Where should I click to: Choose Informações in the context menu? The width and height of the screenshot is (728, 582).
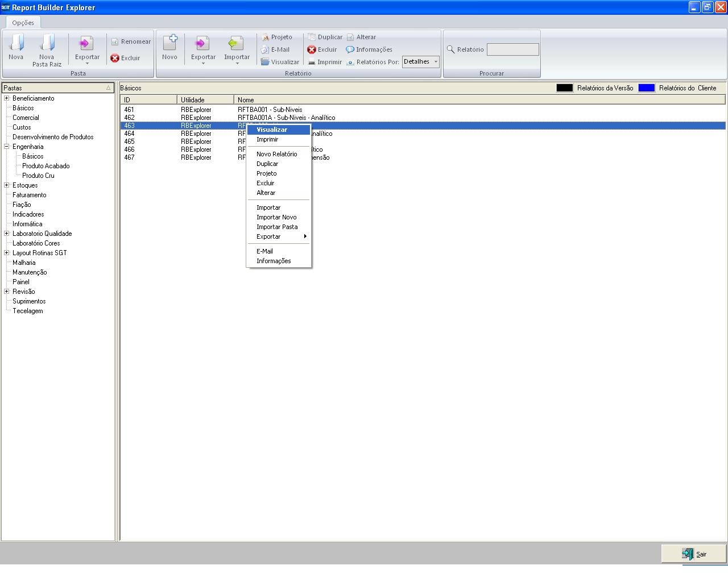point(279,261)
